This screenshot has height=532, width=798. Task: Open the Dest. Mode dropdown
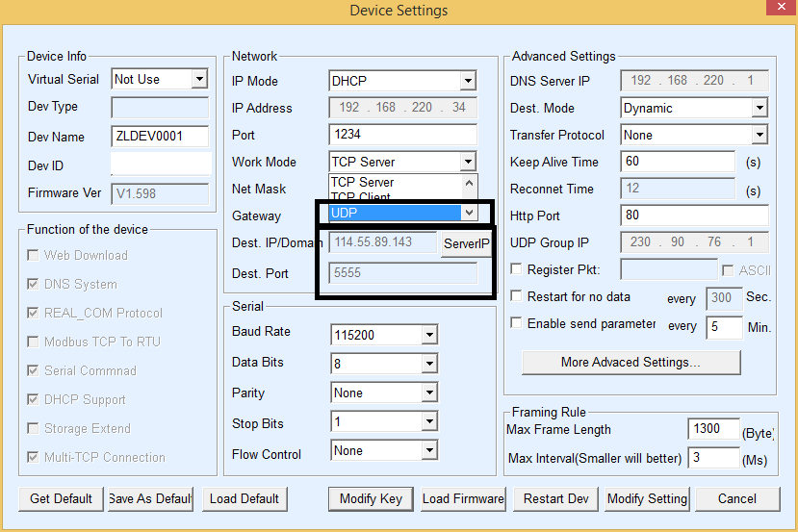coord(759,109)
